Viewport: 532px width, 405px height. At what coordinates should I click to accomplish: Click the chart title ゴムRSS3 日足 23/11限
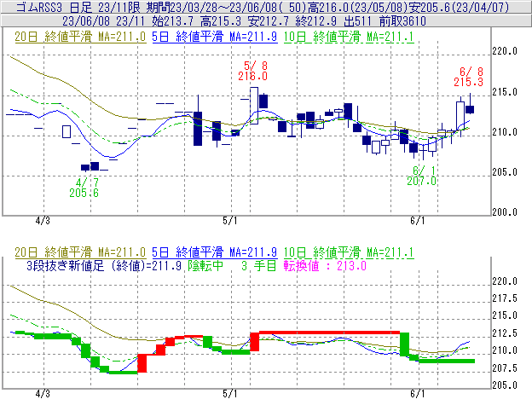tap(78, 7)
